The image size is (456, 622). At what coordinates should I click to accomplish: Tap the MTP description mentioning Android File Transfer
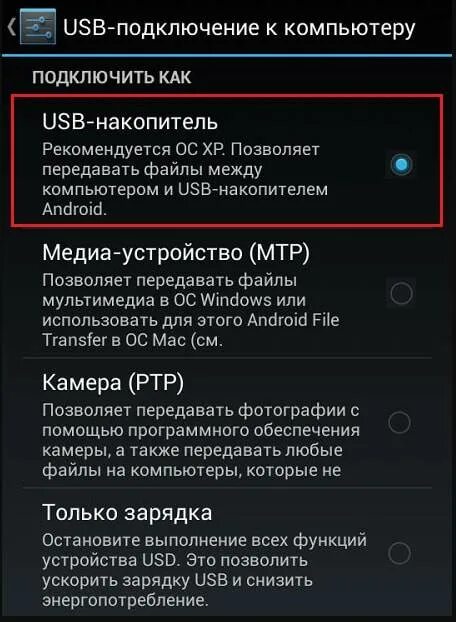click(190, 310)
